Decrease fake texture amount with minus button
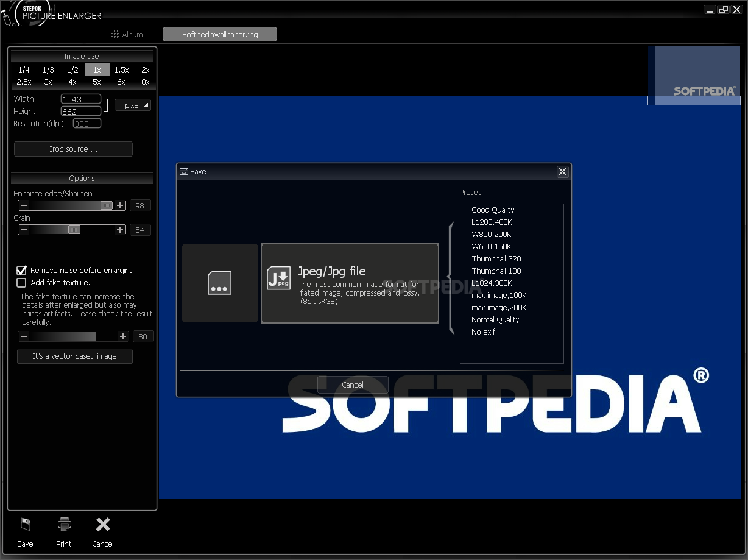The height and width of the screenshot is (560, 748). click(24, 336)
